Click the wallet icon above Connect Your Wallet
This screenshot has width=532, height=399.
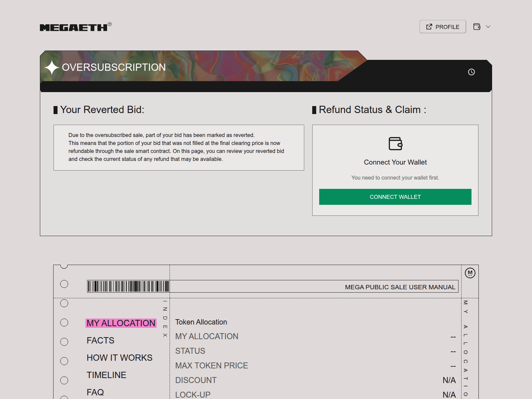(x=395, y=144)
